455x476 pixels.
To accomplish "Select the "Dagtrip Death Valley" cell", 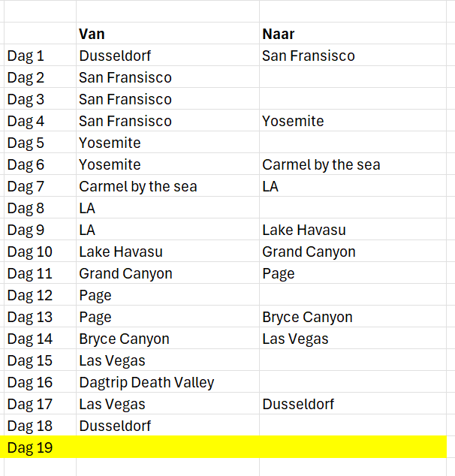I will [x=146, y=382].
